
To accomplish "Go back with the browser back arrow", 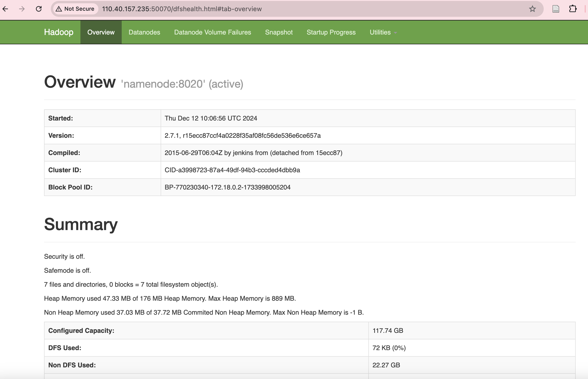I will pyautogui.click(x=5, y=9).
